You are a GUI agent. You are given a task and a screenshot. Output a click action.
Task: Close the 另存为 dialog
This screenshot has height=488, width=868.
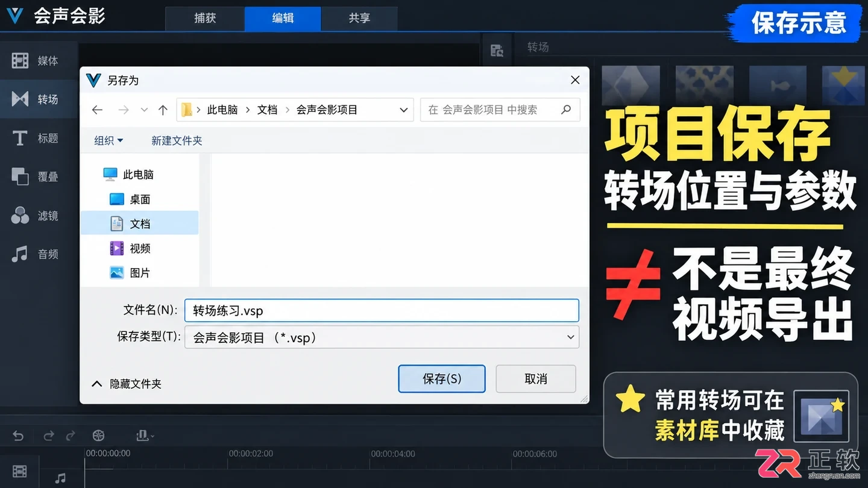[575, 80]
